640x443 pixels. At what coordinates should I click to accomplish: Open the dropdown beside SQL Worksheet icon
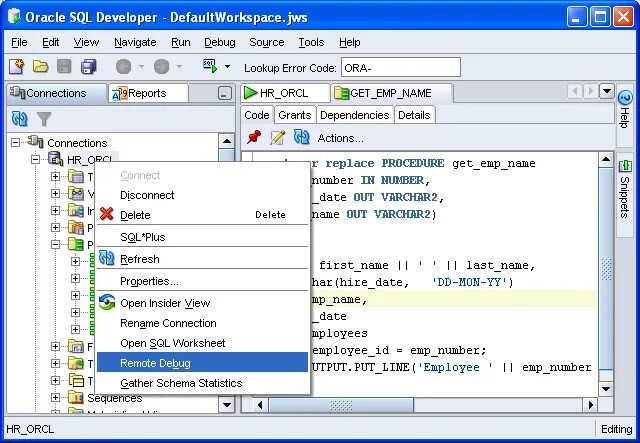[x=227, y=67]
